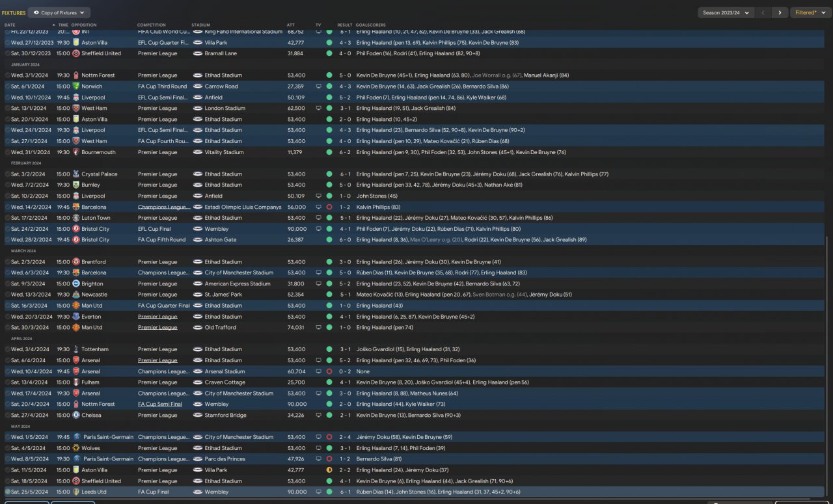The height and width of the screenshot is (504, 833).
Task: Click the orange draw indicator on 11/5/2024 Aston Villa row
Action: pos(329,470)
